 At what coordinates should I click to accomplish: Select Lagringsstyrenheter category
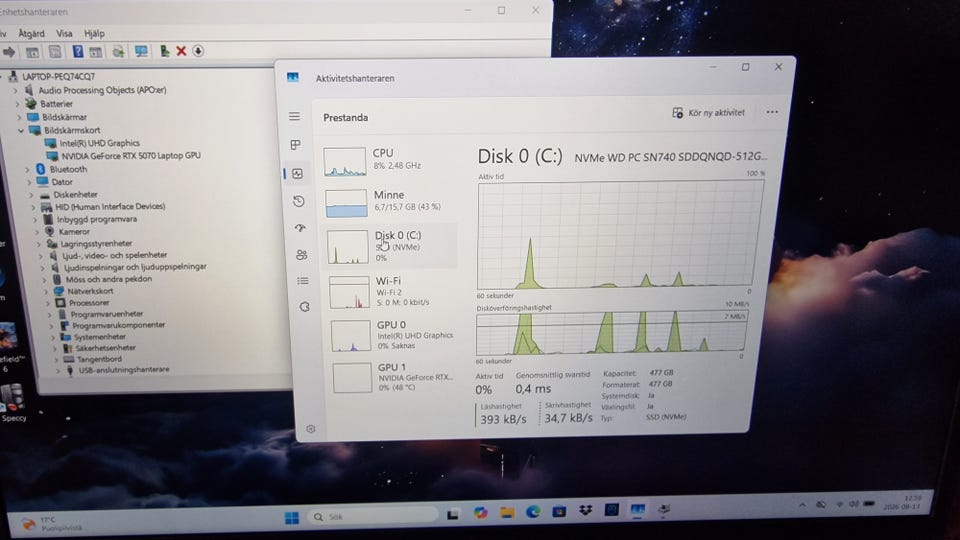[x=96, y=244]
